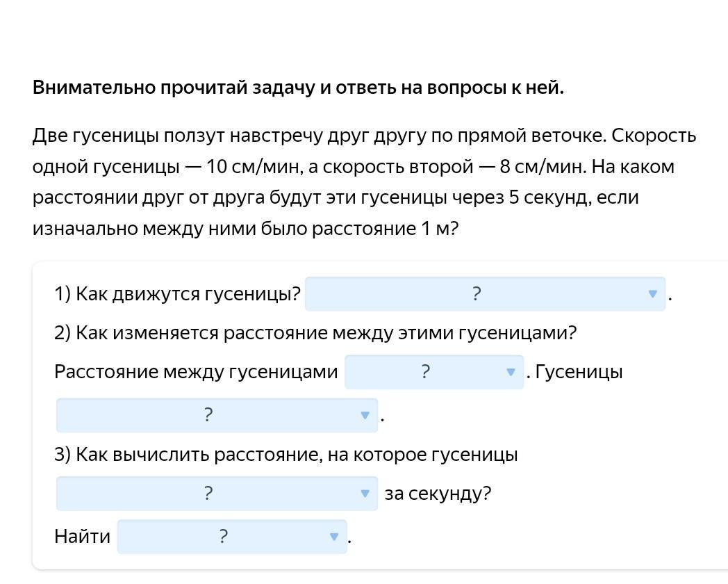Click arrow of dropdown left of 'за секунду?'
This screenshot has width=728, height=584.
click(x=365, y=494)
